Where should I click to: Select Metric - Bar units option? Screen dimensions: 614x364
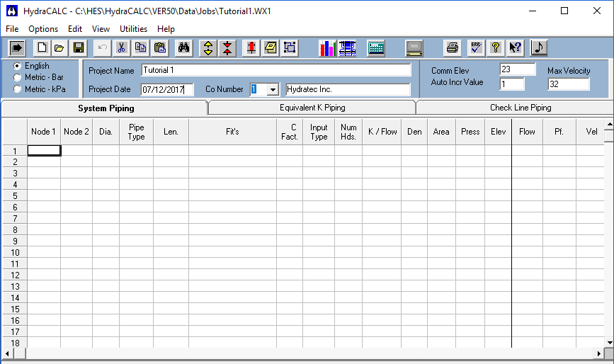(x=17, y=77)
